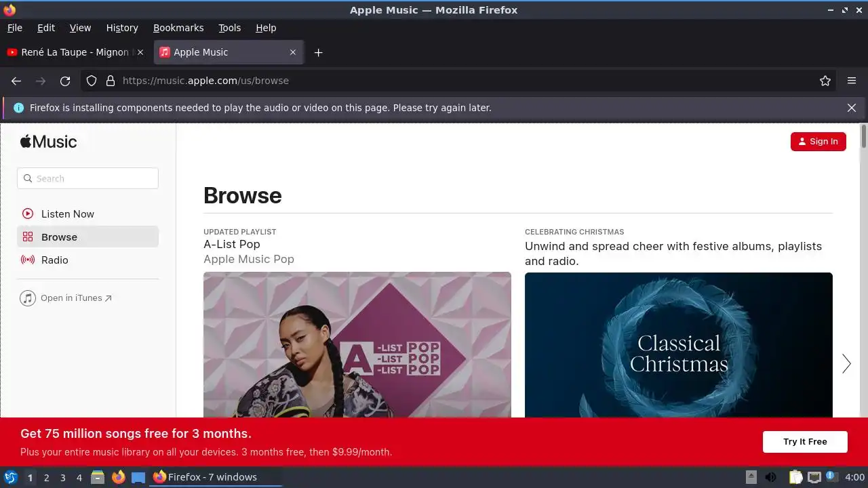Open the Help menu
Screen dimensions: 868x488
[x=266, y=28]
